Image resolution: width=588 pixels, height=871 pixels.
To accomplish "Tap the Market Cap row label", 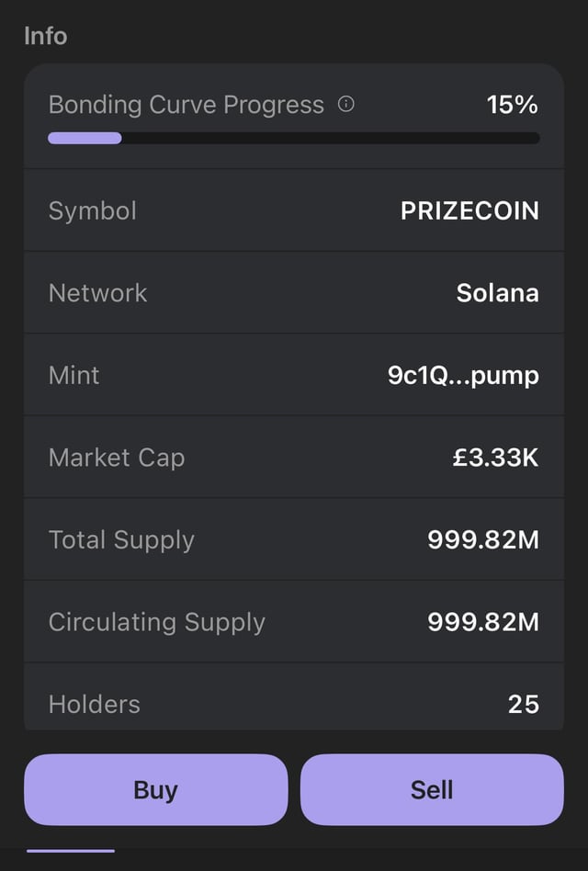I will click(116, 458).
